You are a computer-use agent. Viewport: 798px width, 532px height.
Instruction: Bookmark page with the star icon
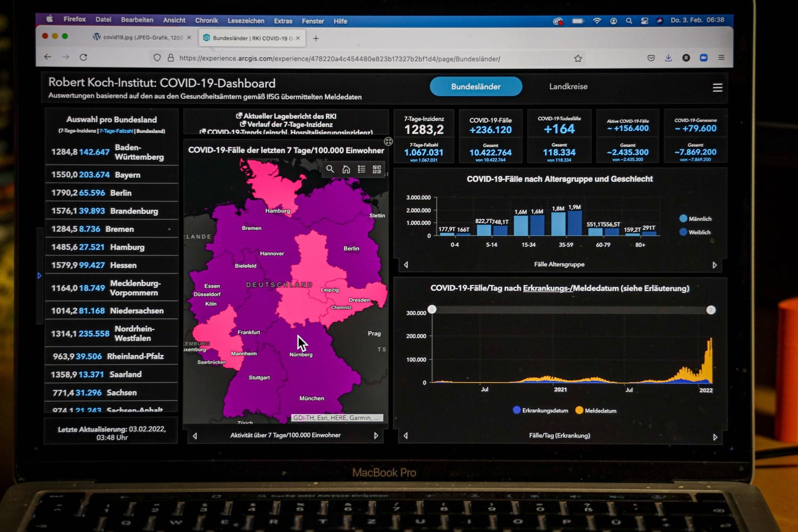point(578,58)
